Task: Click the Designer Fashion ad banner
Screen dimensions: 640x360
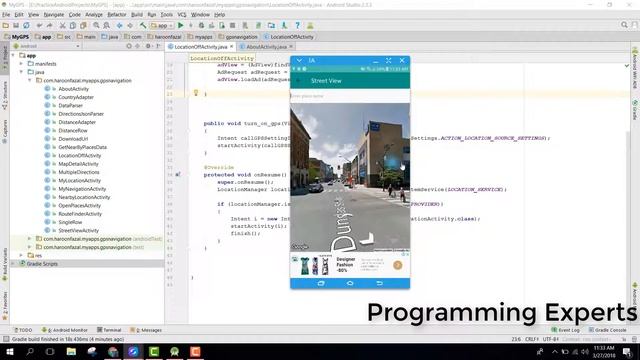Action: point(350,265)
